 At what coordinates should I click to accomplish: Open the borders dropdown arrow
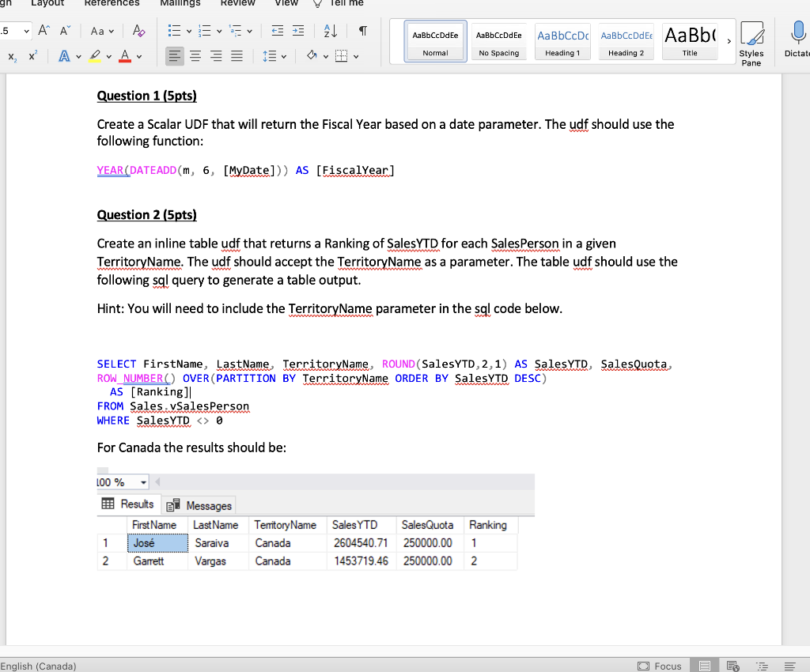coord(356,56)
